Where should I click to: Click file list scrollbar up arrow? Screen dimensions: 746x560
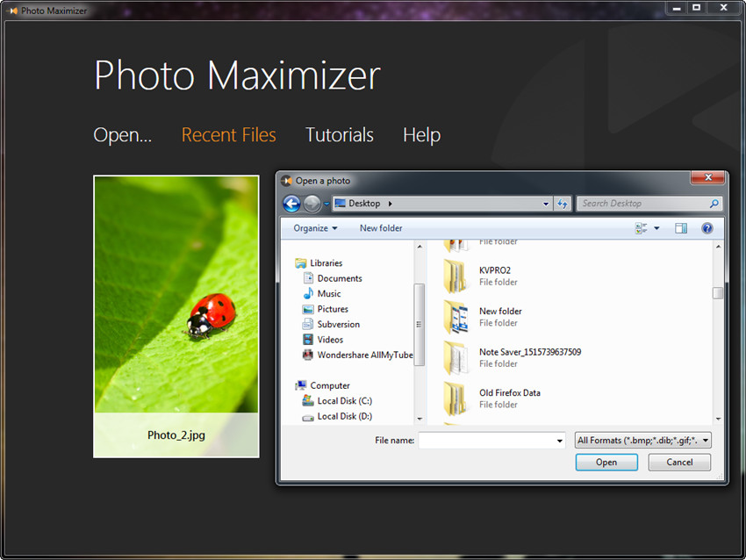718,247
